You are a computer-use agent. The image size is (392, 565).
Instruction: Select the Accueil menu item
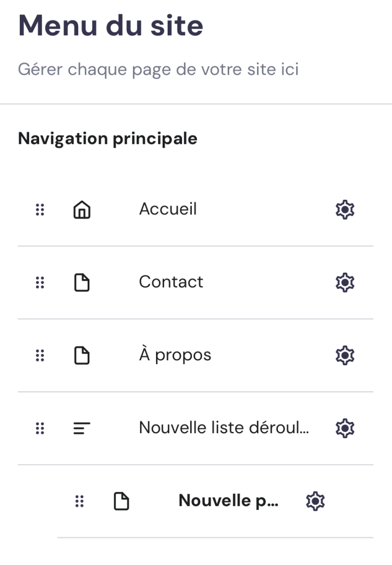[x=168, y=209]
